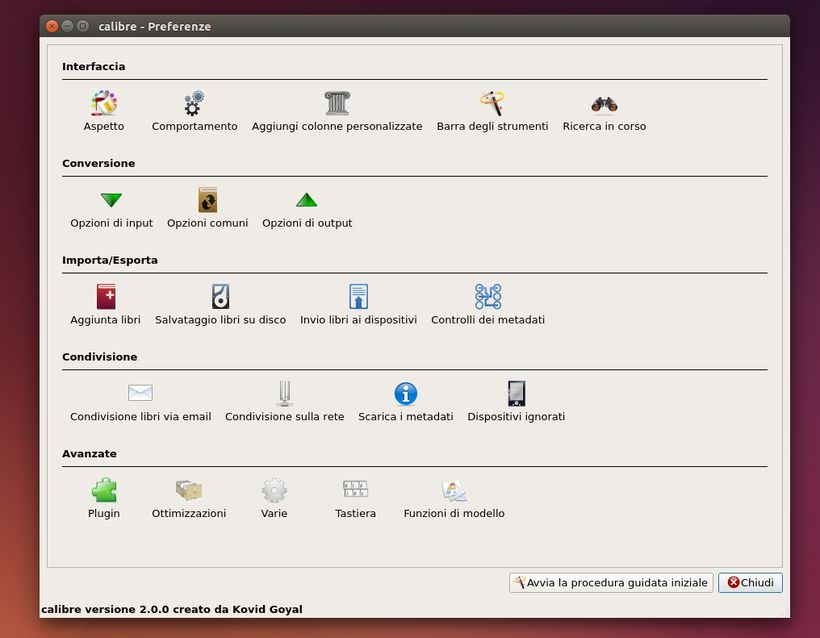Open Condivisione sulla rete icon
This screenshot has height=638, width=820.
(x=284, y=393)
